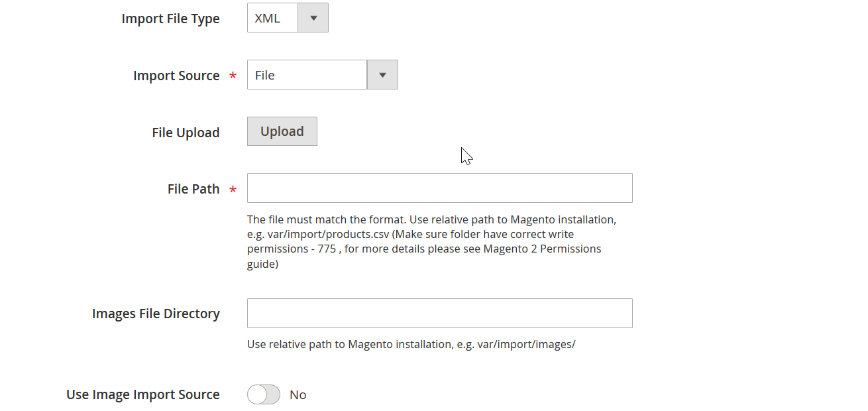The height and width of the screenshot is (411, 868).
Task: Expand the Import File Type dropdown arrow
Action: (313, 18)
